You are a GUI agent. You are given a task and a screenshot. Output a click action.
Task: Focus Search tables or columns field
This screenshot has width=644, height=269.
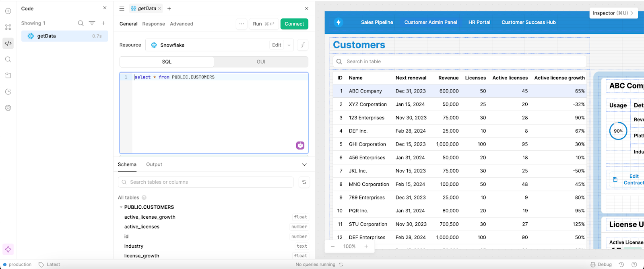coord(206,182)
